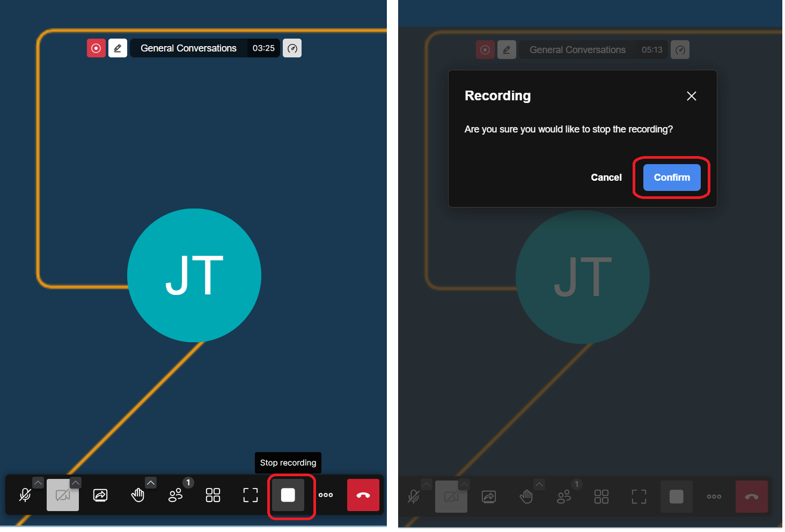Toggle fullscreen mode in the bright toolbar
This screenshot has width=785, height=532.
tap(251, 495)
